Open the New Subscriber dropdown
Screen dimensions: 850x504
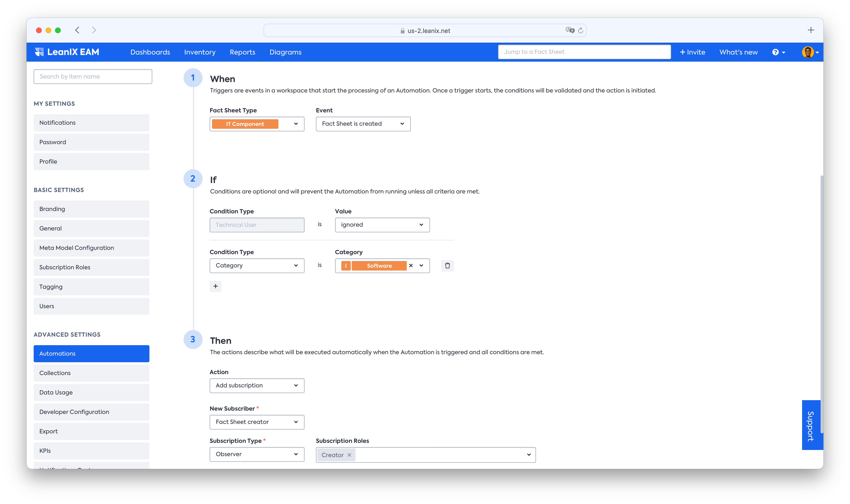[257, 422]
